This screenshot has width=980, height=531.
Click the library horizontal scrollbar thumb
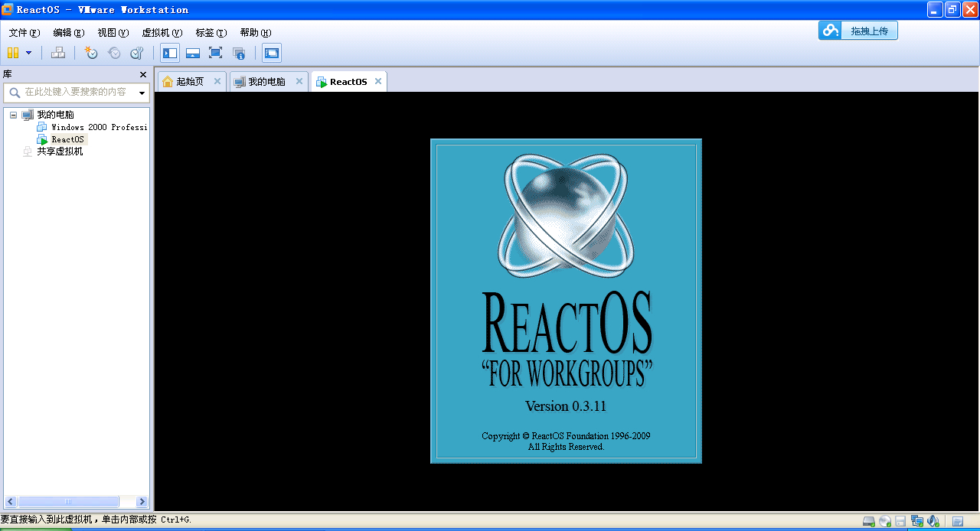68,502
